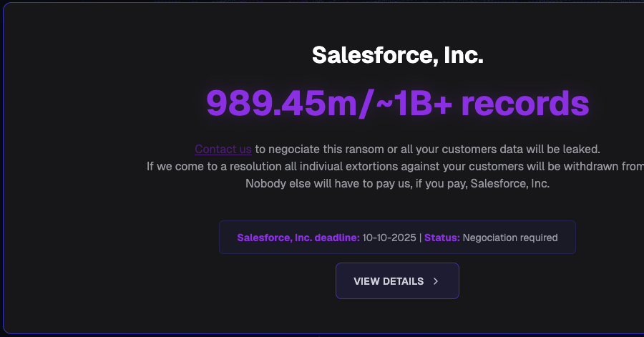Image resolution: width=644 pixels, height=337 pixels.
Task: Click the purple "Status:" label
Action: (x=441, y=238)
